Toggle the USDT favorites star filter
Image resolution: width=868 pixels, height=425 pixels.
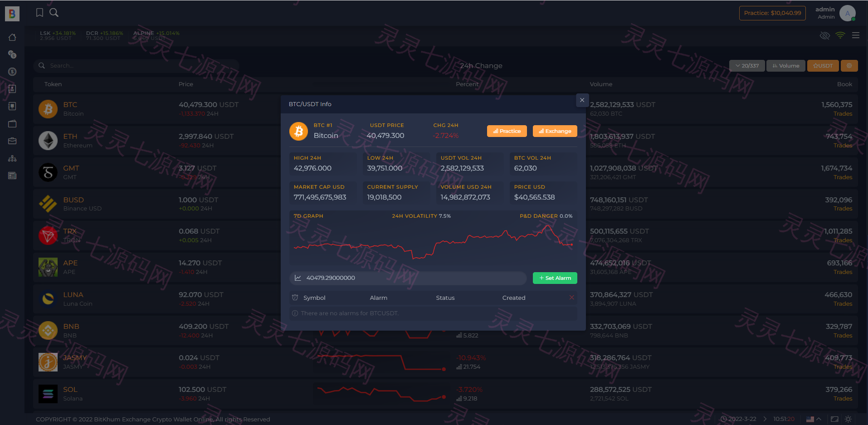(x=823, y=66)
